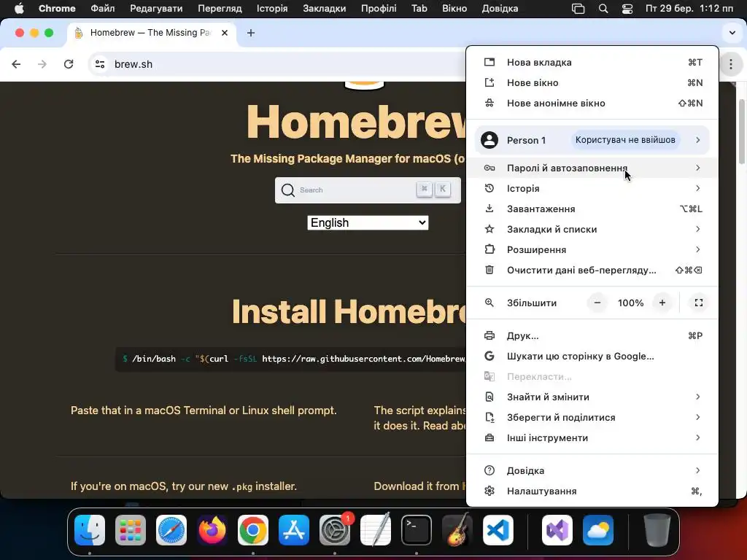
Task: Select Друк... from the menu
Action: click(x=592, y=335)
